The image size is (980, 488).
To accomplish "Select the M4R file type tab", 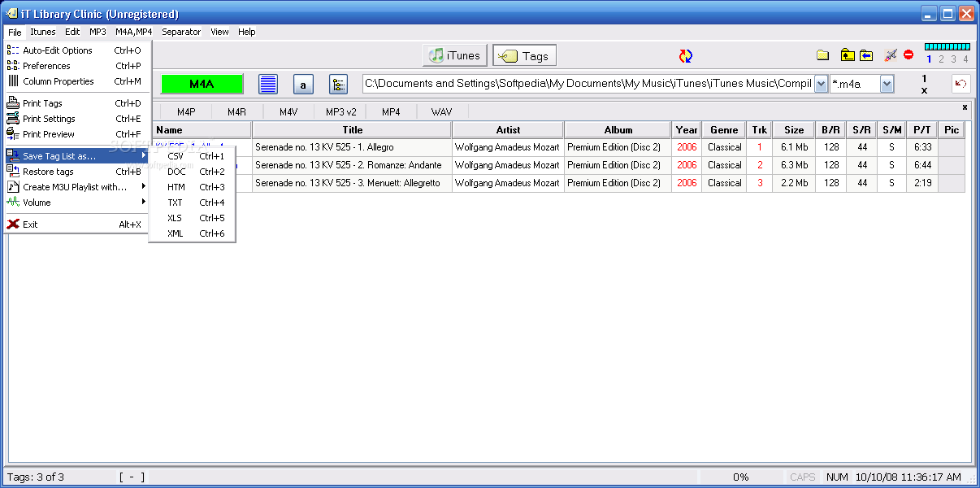I will [x=236, y=112].
